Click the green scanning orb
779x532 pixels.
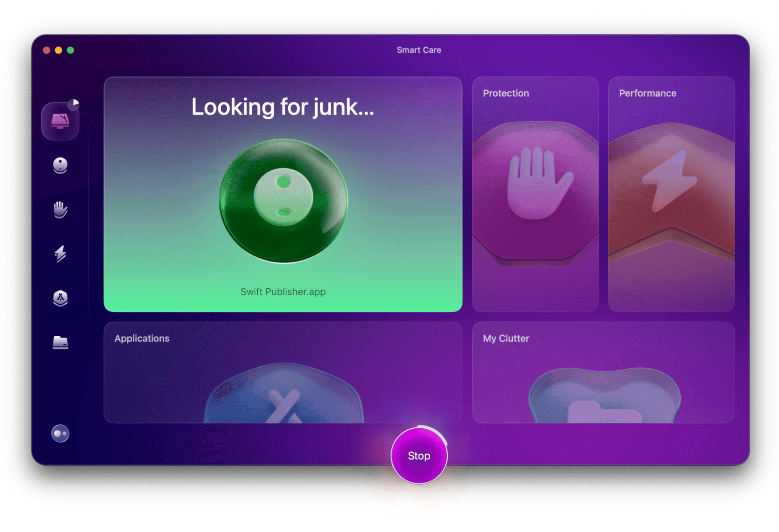(x=284, y=200)
